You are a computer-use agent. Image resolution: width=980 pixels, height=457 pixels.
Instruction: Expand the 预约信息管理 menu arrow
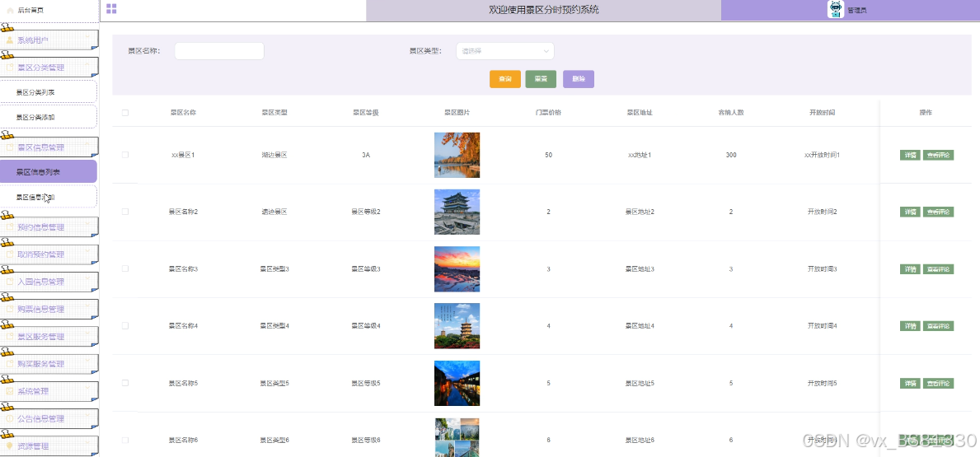(87, 223)
